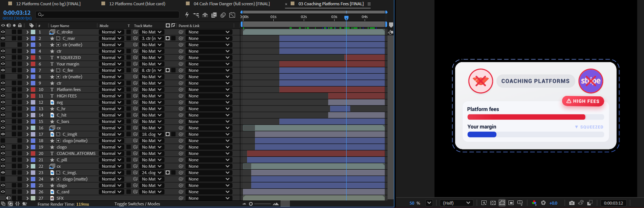This screenshot has height=208, width=644.
Task: Enable Frame Blending for the composition
Action: [214, 15]
